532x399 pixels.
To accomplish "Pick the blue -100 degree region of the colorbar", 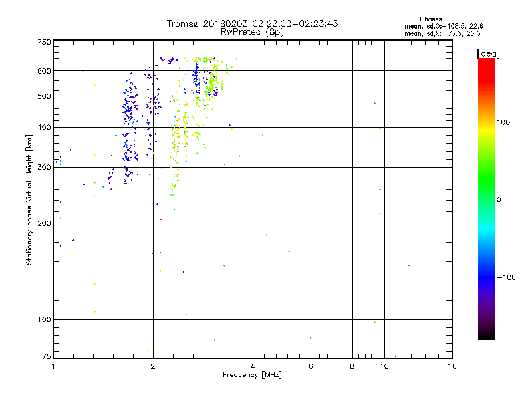I will click(x=487, y=277).
